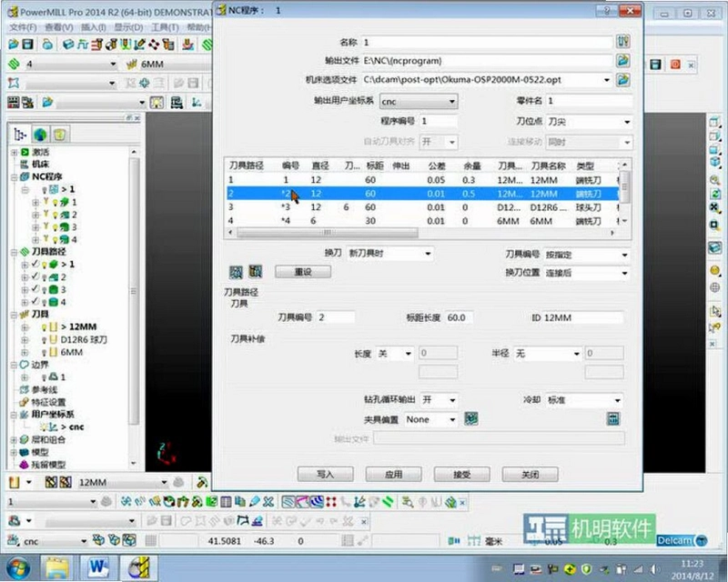Open Microsoft Word from the taskbar
Screen dimensions: 728x582
click(x=99, y=567)
